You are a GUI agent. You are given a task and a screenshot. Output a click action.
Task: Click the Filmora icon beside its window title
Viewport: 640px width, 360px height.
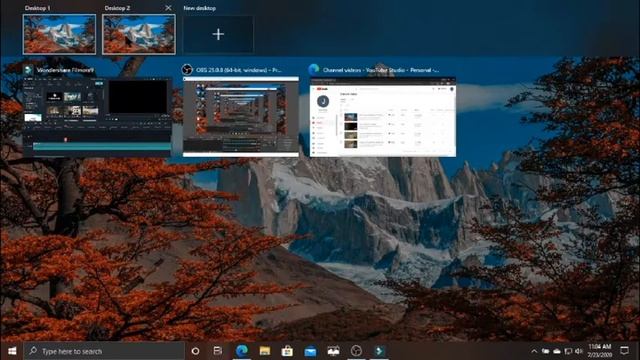(x=28, y=70)
